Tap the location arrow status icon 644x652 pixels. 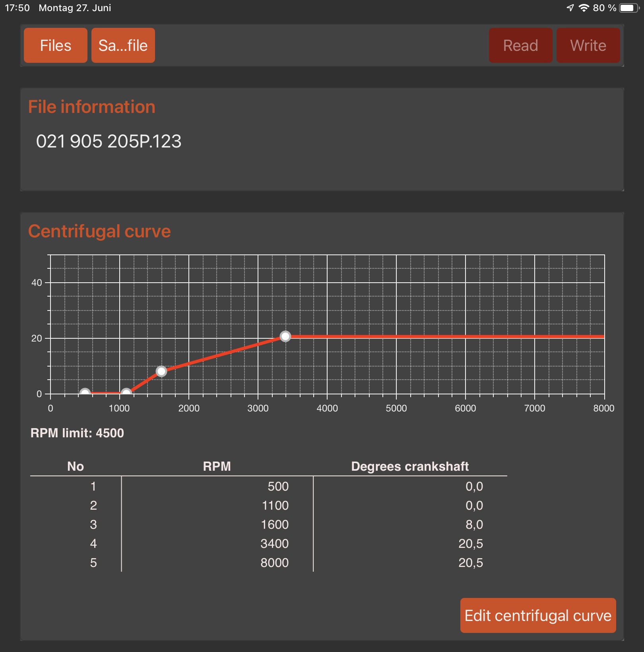click(570, 8)
